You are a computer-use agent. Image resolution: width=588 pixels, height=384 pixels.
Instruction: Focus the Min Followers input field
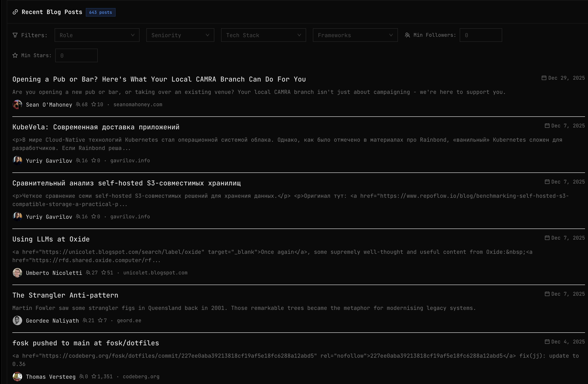(x=481, y=35)
